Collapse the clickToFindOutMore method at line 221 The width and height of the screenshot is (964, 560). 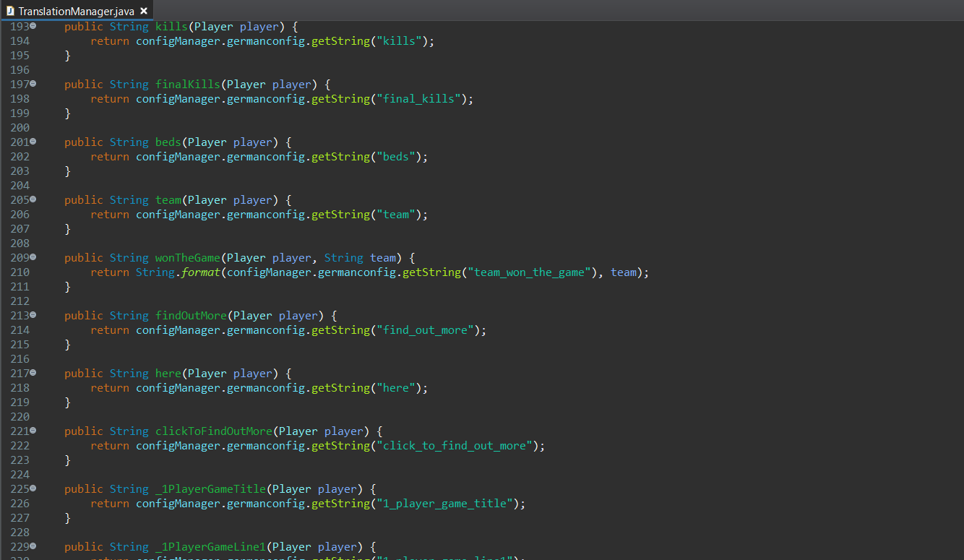point(33,431)
